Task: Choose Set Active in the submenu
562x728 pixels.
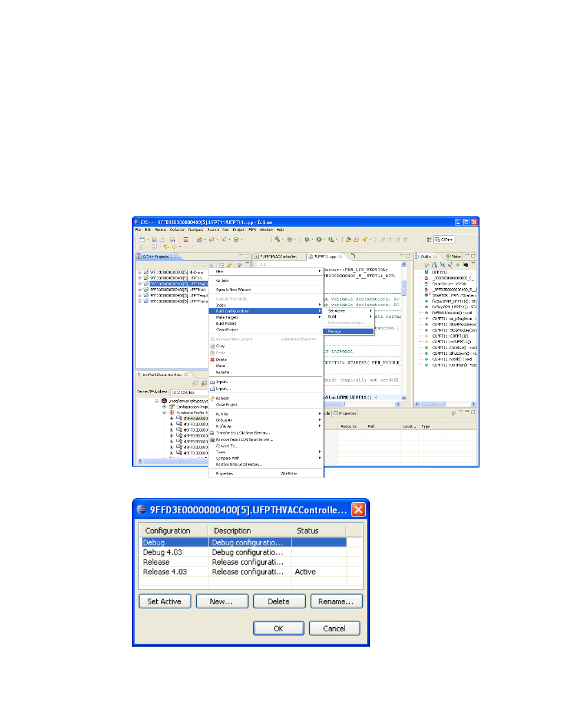Action: point(348,311)
